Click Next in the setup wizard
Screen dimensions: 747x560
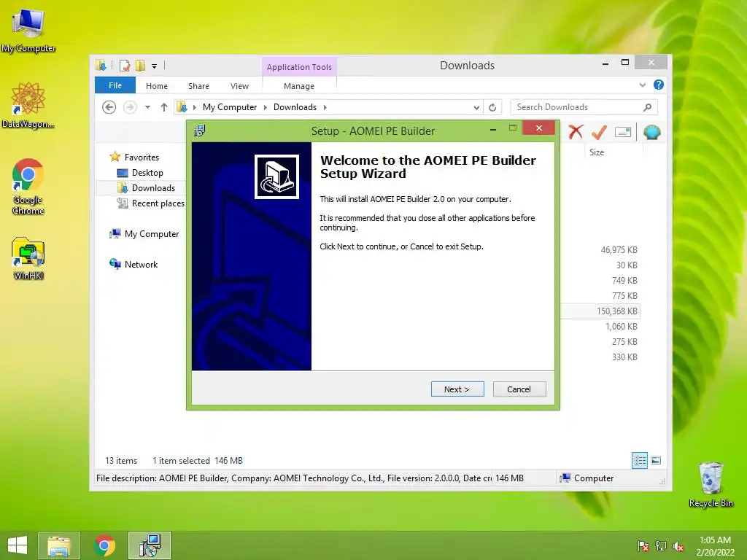coord(457,389)
